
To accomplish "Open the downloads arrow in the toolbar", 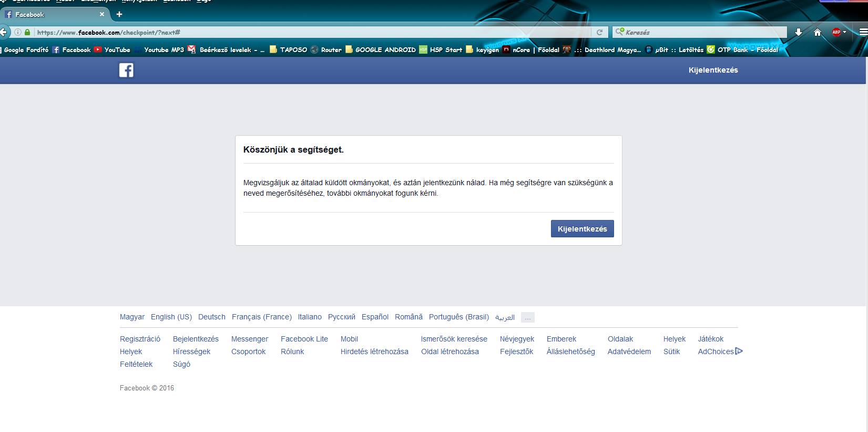I will click(x=798, y=32).
